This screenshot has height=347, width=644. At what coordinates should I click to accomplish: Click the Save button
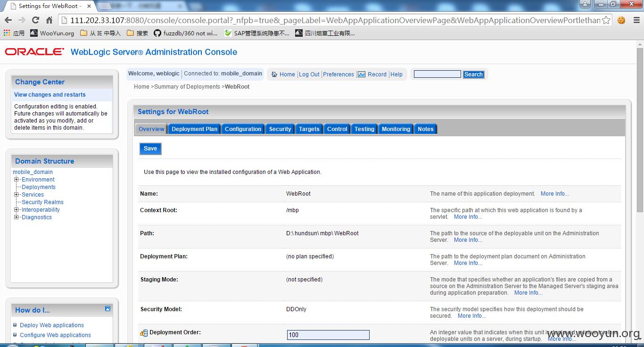tap(150, 149)
